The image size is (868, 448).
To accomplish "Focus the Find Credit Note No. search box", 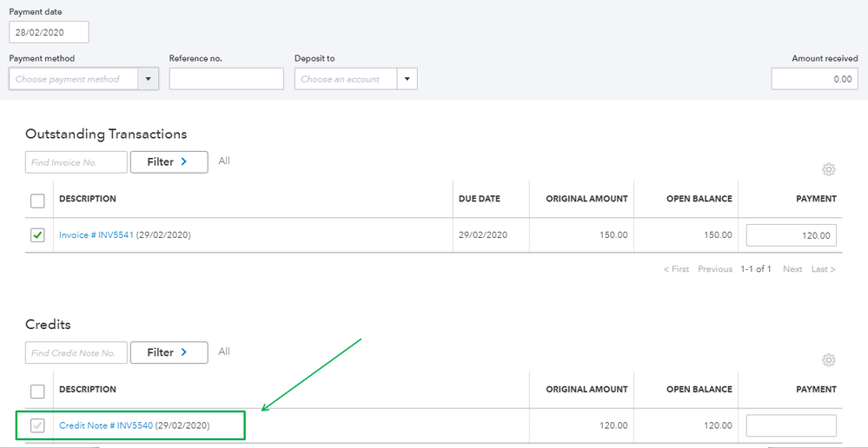I will (76, 353).
